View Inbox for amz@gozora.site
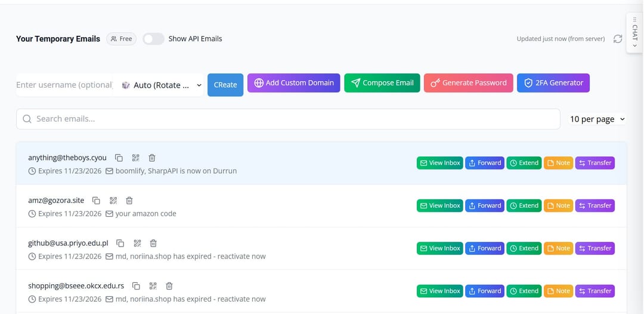Screen dimensions: 644x314 [440, 205]
